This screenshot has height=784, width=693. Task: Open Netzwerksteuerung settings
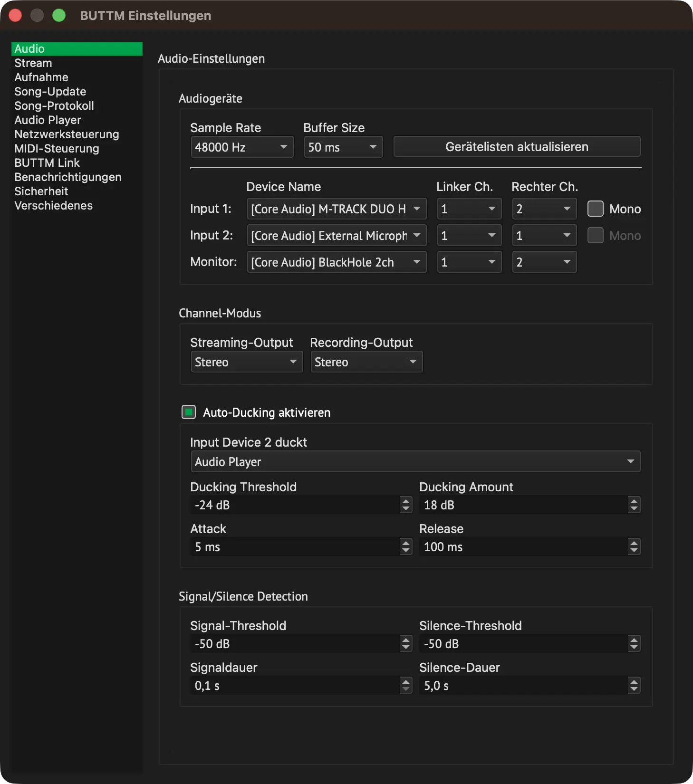[77, 134]
